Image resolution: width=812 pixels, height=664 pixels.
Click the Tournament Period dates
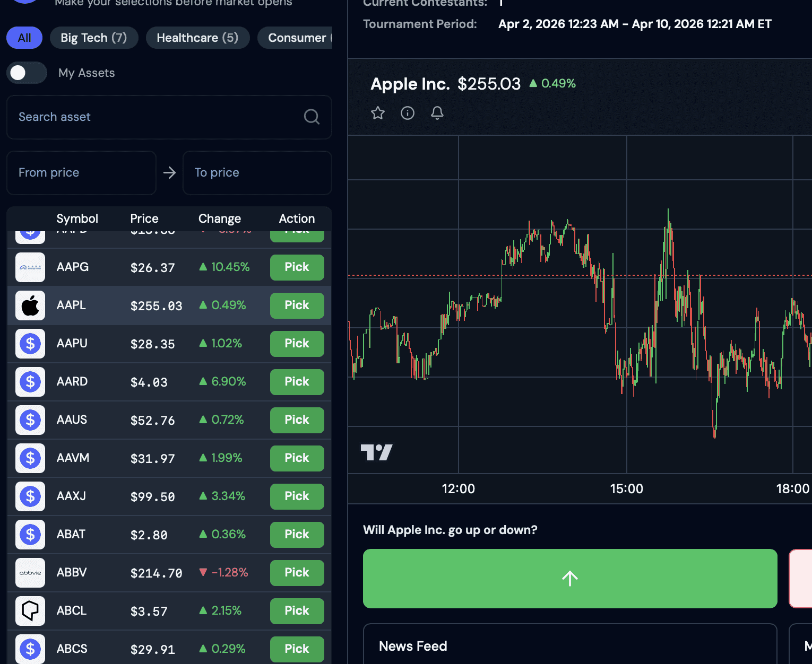pos(635,24)
